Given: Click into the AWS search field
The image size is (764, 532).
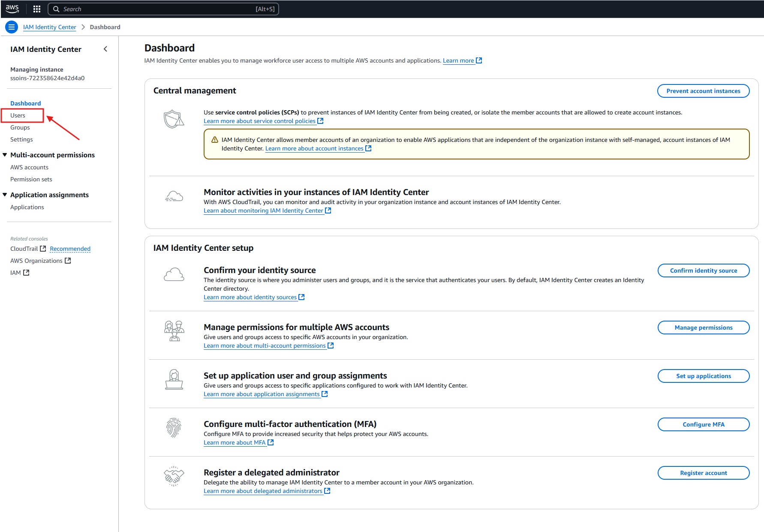Looking at the screenshot, I should [x=163, y=9].
